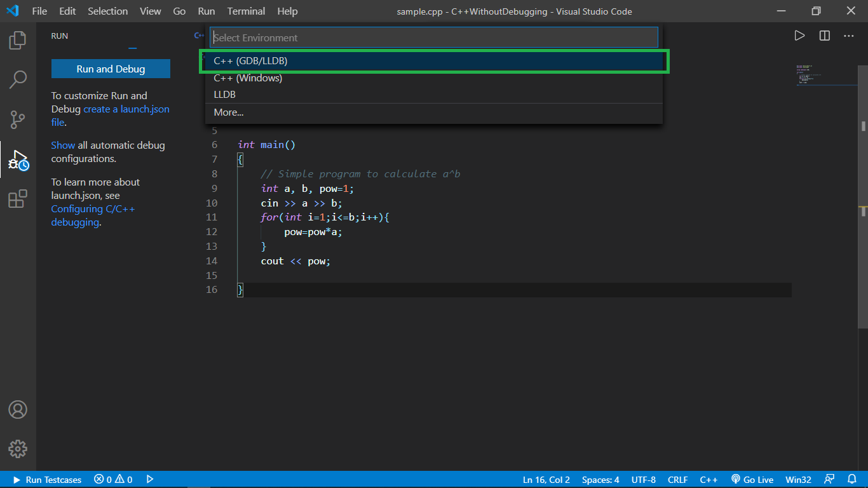Open the Explorer view in the activity bar
868x488 pixels.
18,41
